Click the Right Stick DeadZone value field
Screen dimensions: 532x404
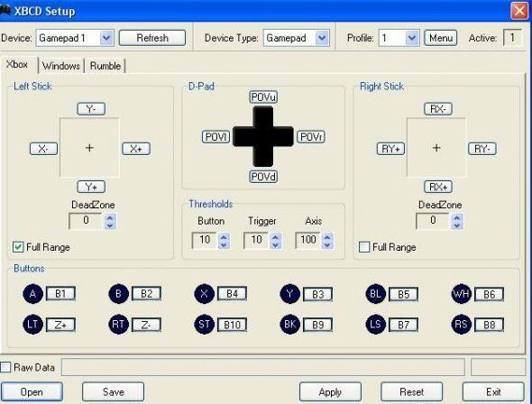pyautogui.click(x=433, y=221)
